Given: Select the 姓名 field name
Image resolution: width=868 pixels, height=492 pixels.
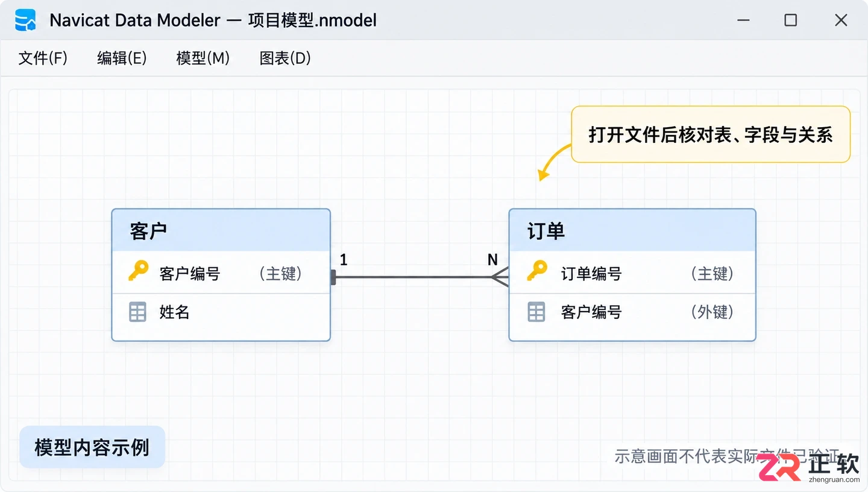Looking at the screenshot, I should tap(175, 312).
